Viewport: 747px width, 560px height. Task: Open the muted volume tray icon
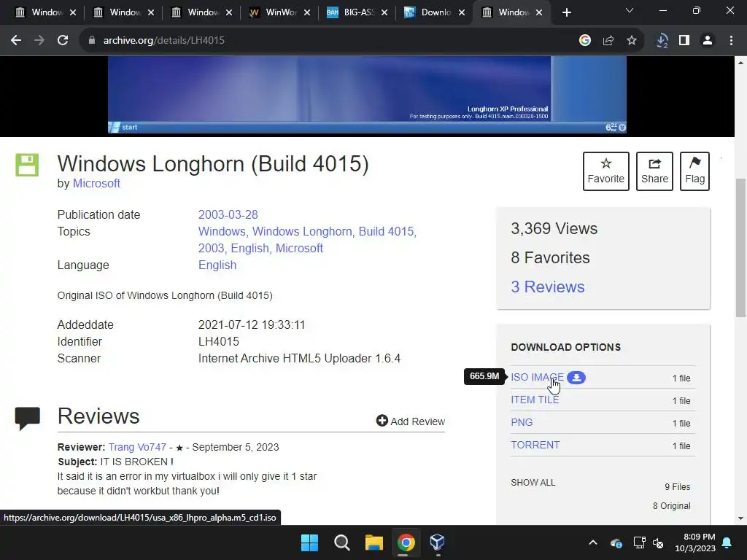[658, 542]
